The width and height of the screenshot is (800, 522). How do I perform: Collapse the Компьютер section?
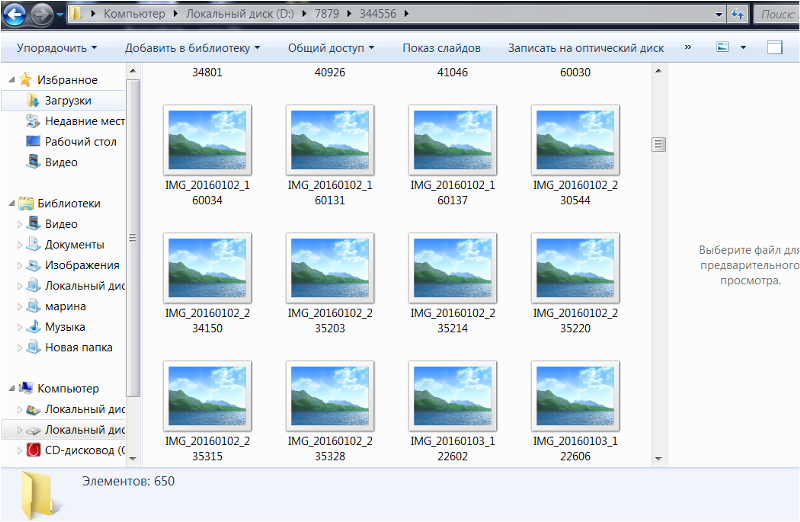click(x=12, y=388)
